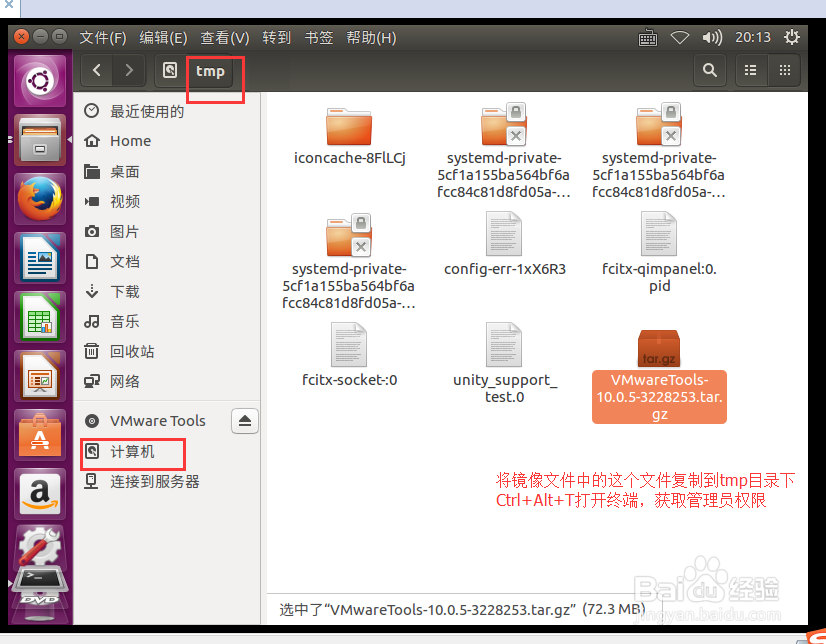
Task: Open the Ubuntu Dash search launcher
Action: (40, 81)
